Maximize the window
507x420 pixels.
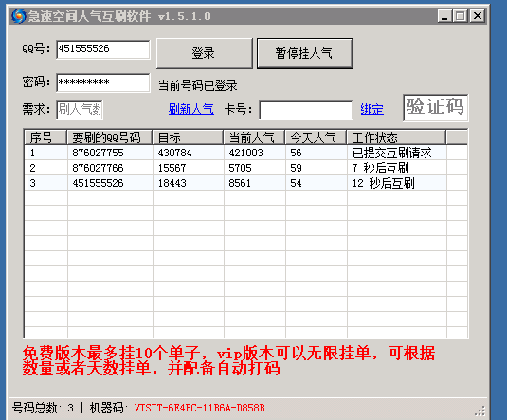[461, 16]
